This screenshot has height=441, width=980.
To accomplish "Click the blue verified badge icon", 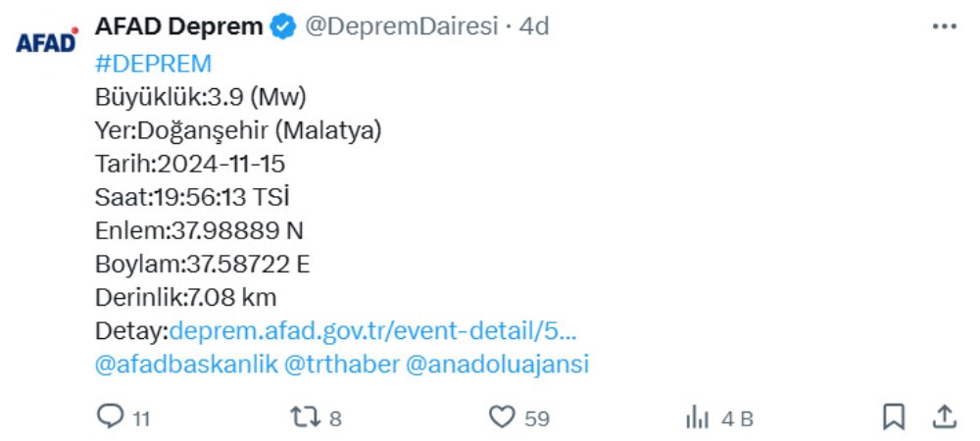I will pos(283,27).
